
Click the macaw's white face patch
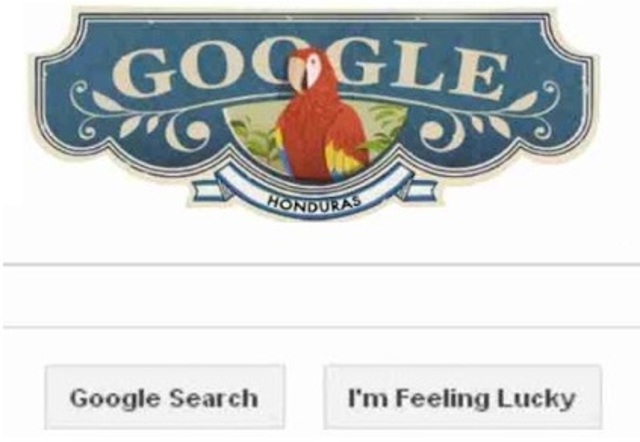[x=313, y=70]
